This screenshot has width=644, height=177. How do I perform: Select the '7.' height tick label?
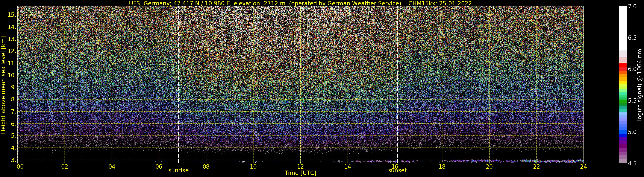point(13,111)
